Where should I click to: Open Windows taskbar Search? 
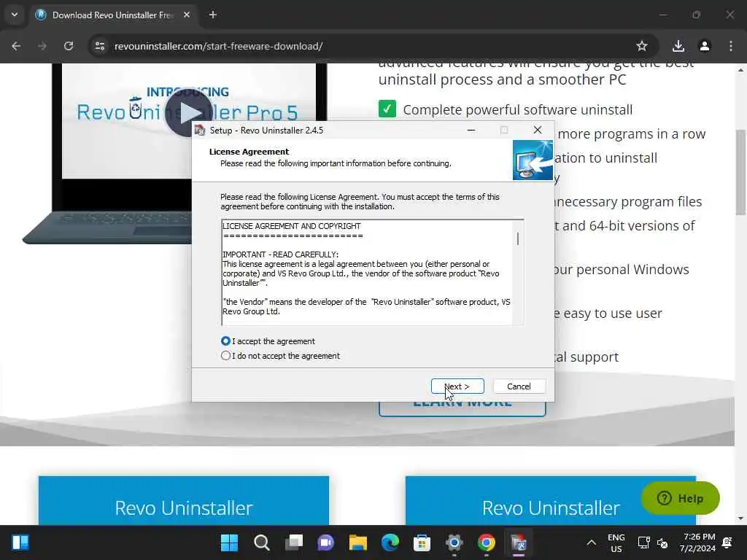point(262,542)
